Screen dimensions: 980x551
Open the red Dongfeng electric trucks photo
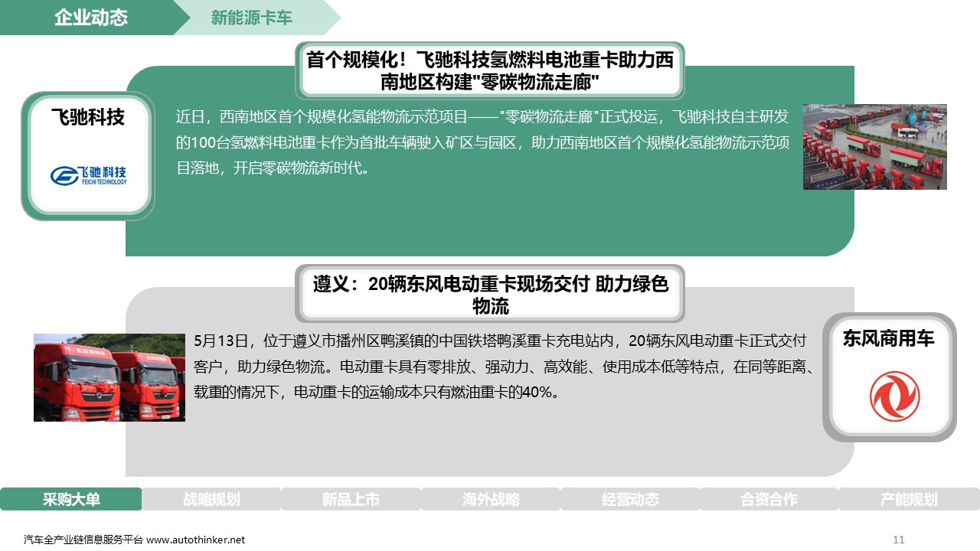pos(109,377)
